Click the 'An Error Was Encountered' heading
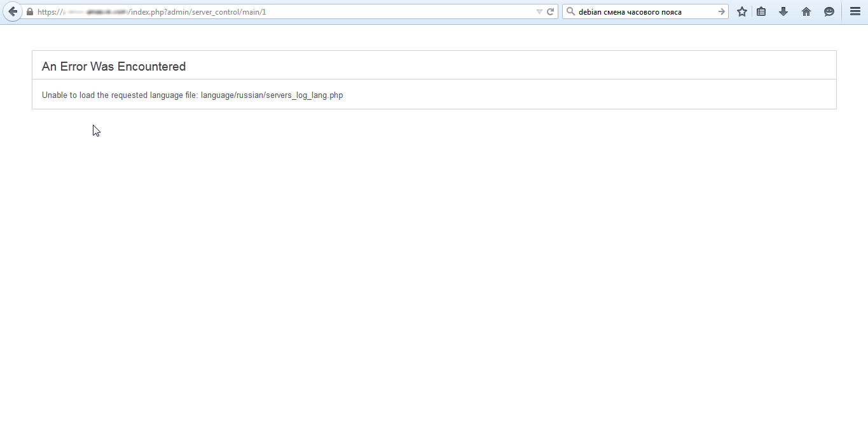The height and width of the screenshot is (442, 868). [114, 67]
